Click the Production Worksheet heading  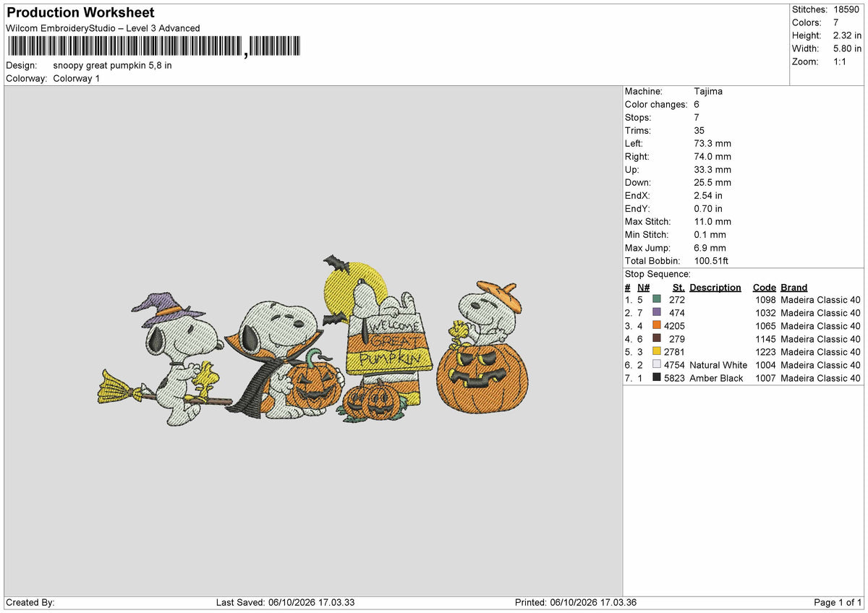coord(80,12)
